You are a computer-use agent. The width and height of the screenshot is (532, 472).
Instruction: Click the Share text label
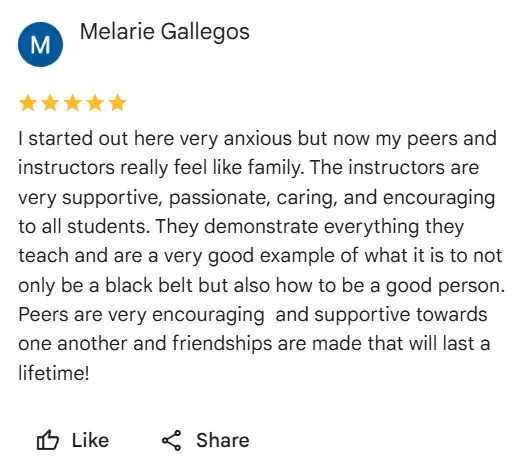click(x=223, y=440)
